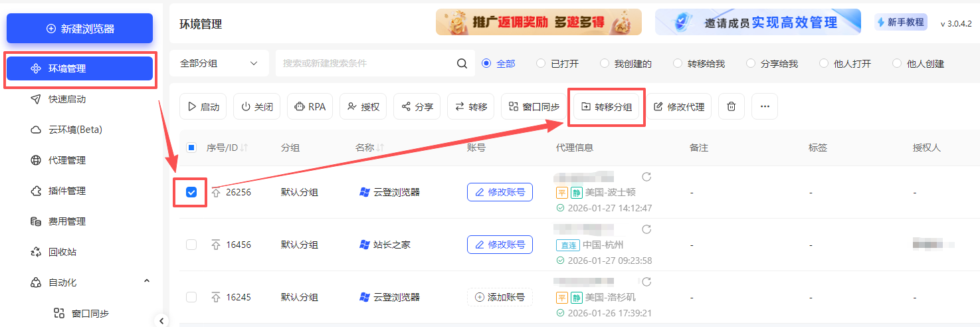Click timestamp 2026-01-26 17:39:21

pyautogui.click(x=609, y=313)
